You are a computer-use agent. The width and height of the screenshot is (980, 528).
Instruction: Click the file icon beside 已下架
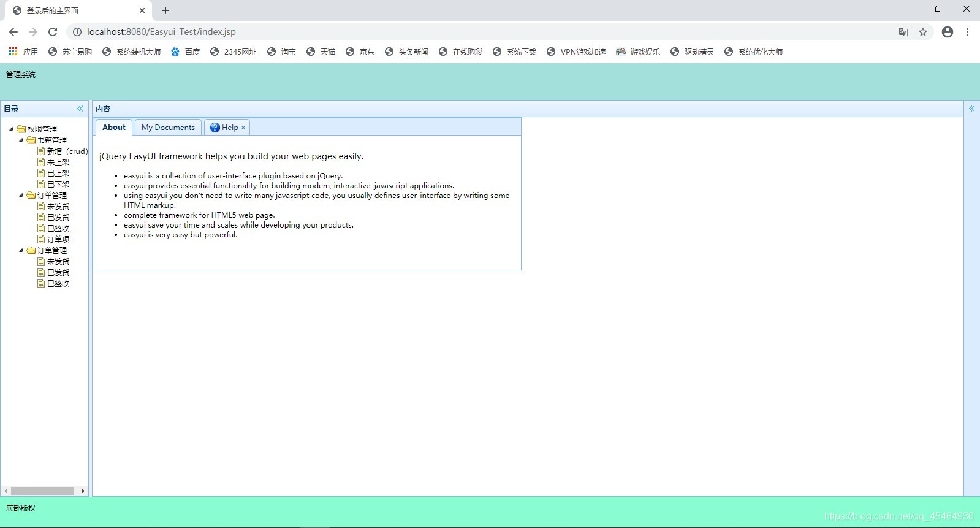tap(41, 184)
